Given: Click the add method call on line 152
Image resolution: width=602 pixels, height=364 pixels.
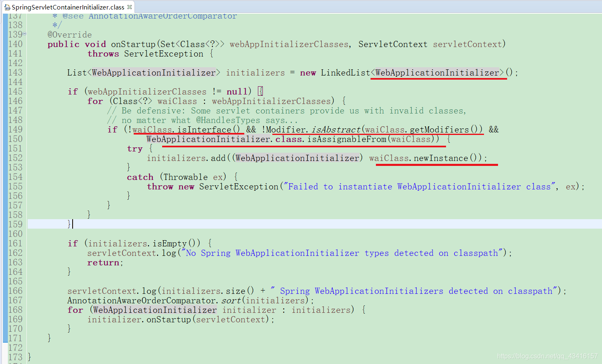Looking at the screenshot, I should point(218,158).
